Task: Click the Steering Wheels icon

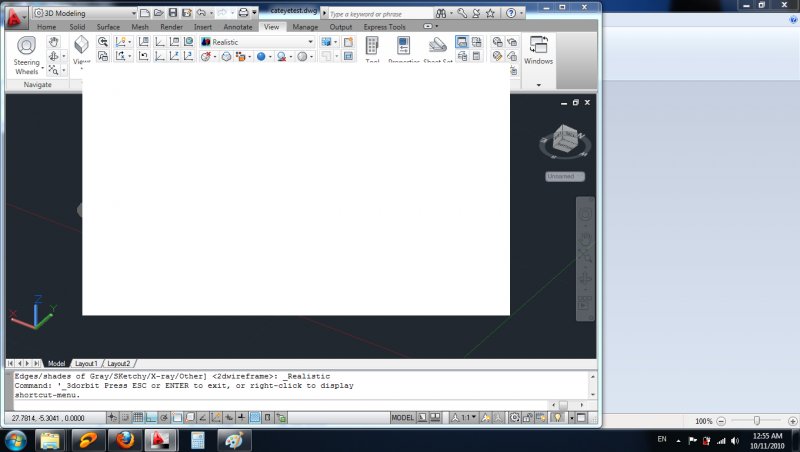Action: (x=27, y=45)
